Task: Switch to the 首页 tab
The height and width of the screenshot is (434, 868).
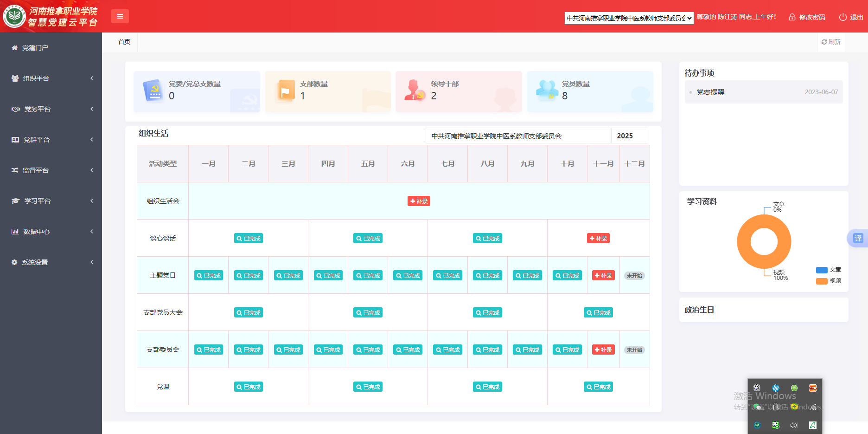Action: (124, 42)
